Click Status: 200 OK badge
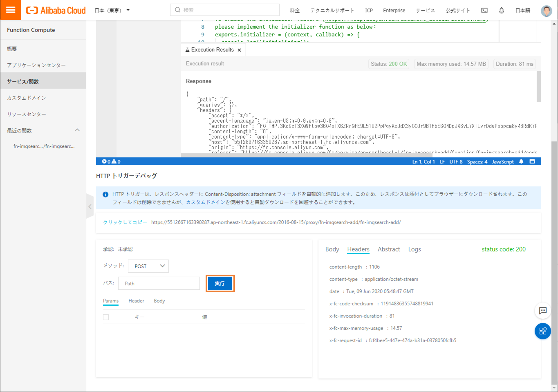This screenshot has width=558, height=392. pos(389,64)
